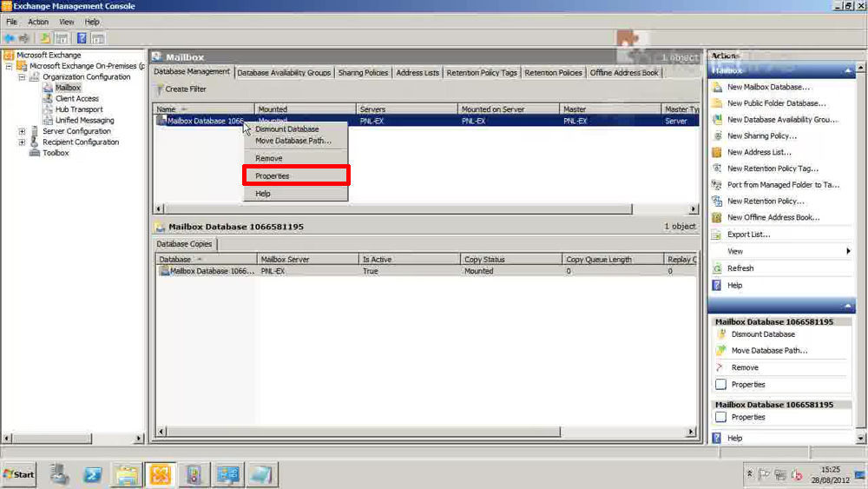The width and height of the screenshot is (868, 489).
Task: Collapse the Microsoft Exchange On-Premises node
Action: pos(9,66)
